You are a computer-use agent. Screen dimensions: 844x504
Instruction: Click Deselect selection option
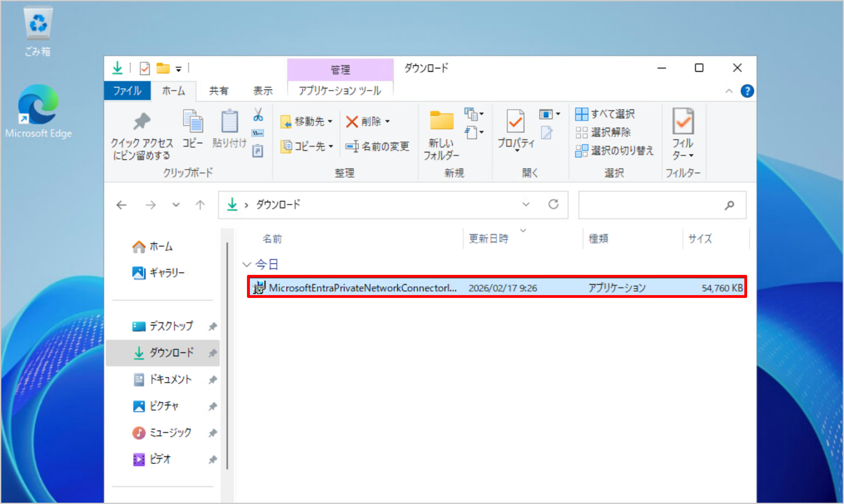[x=603, y=132]
